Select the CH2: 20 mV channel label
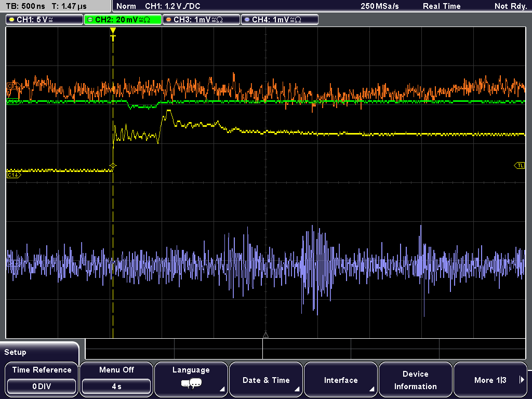The height and width of the screenshot is (399, 532). 123,20
